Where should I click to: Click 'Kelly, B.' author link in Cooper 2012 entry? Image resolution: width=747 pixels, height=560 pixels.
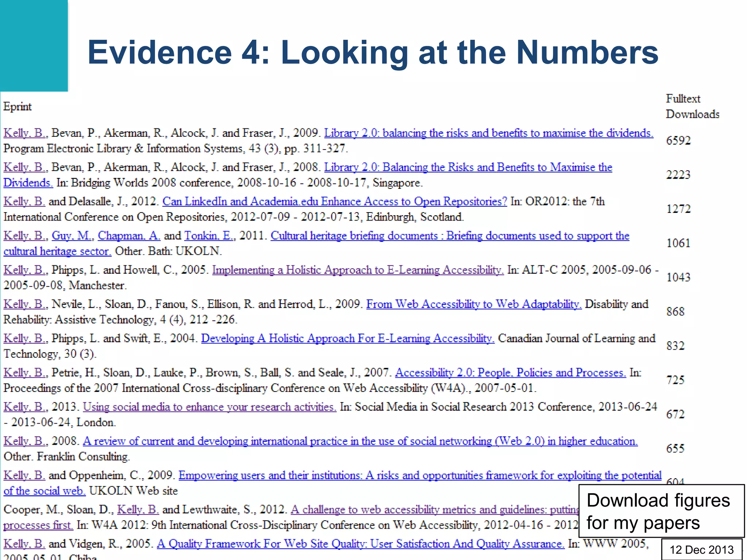coord(138,510)
